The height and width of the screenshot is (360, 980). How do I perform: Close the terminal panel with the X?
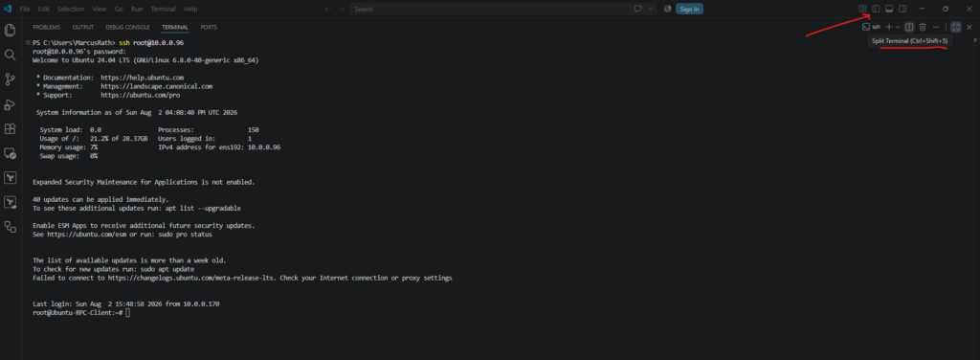tap(969, 27)
